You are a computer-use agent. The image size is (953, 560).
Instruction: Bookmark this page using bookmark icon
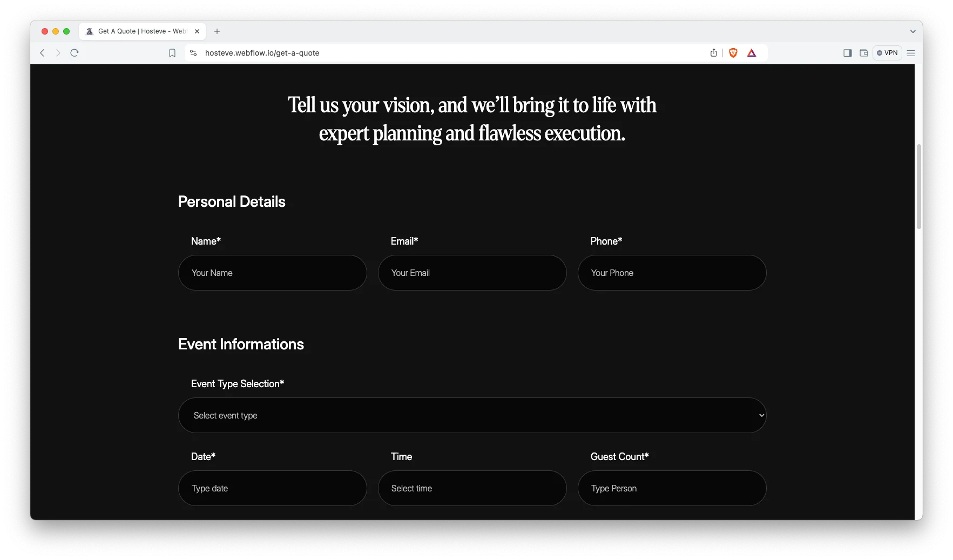[172, 53]
